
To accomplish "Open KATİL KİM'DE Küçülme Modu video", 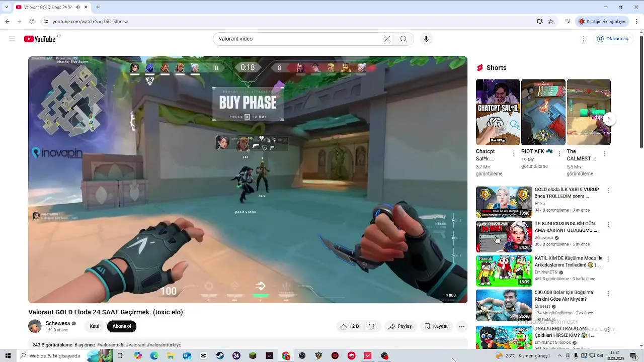I will click(x=504, y=270).
